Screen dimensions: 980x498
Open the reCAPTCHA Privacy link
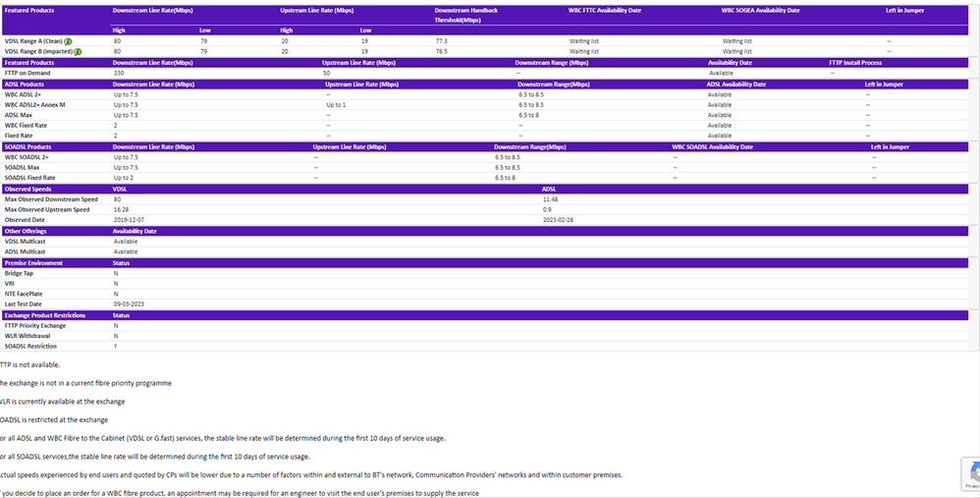[x=972, y=486]
